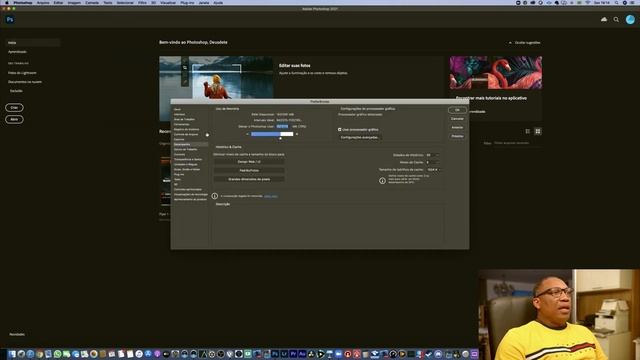Switch recent files to grid view icon
Screen dimensions: 640x360
coord(538,131)
